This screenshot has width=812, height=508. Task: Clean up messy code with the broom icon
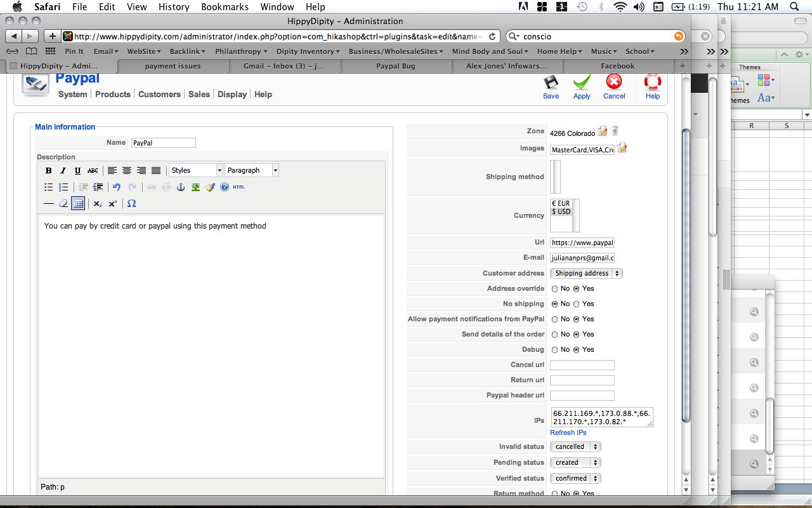tap(210, 187)
